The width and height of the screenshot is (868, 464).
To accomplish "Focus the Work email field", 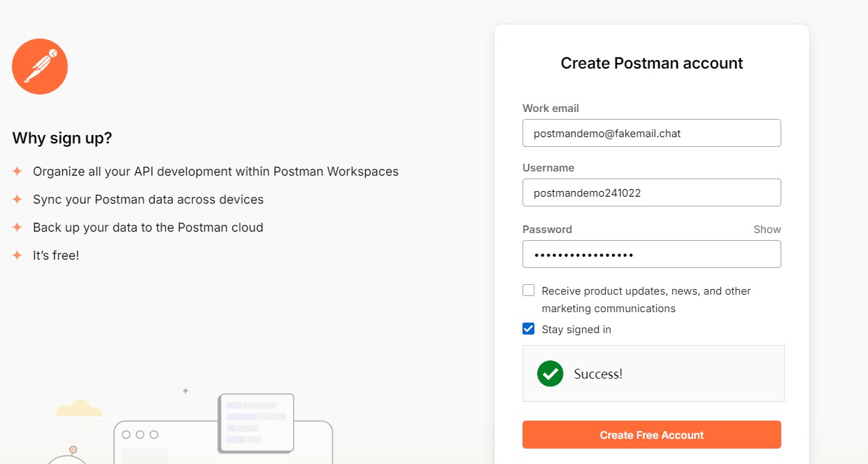I will pos(651,133).
